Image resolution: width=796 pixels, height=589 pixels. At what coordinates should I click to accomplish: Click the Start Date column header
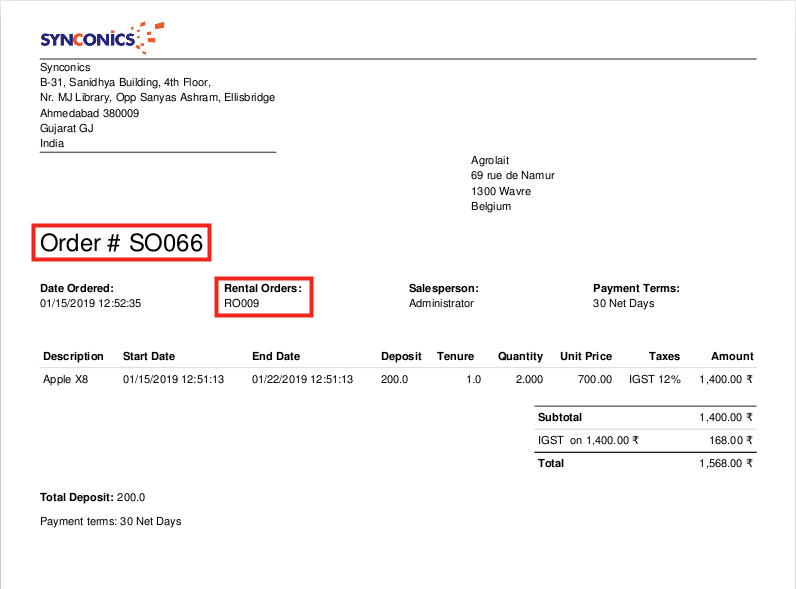tap(149, 356)
